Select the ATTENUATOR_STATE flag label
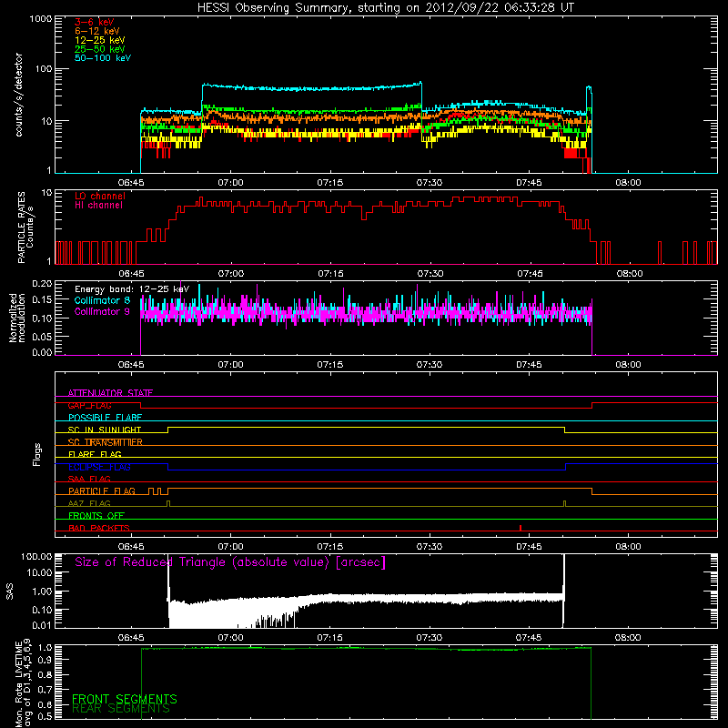The height and width of the screenshot is (728, 728). pos(110,393)
